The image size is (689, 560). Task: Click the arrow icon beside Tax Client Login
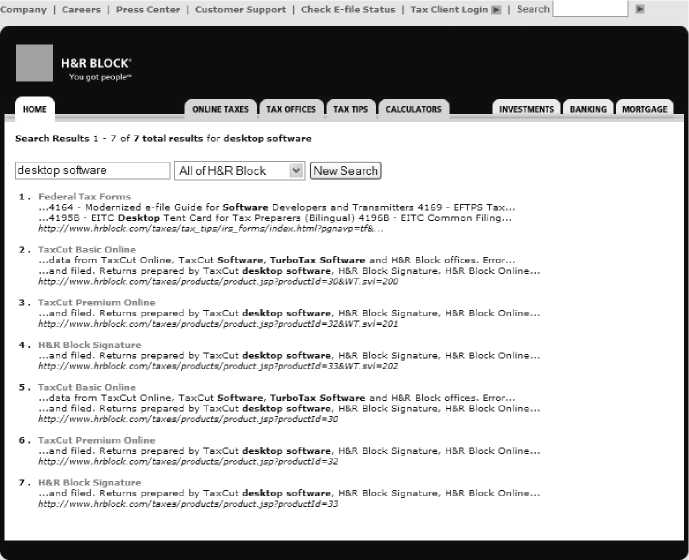(496, 10)
